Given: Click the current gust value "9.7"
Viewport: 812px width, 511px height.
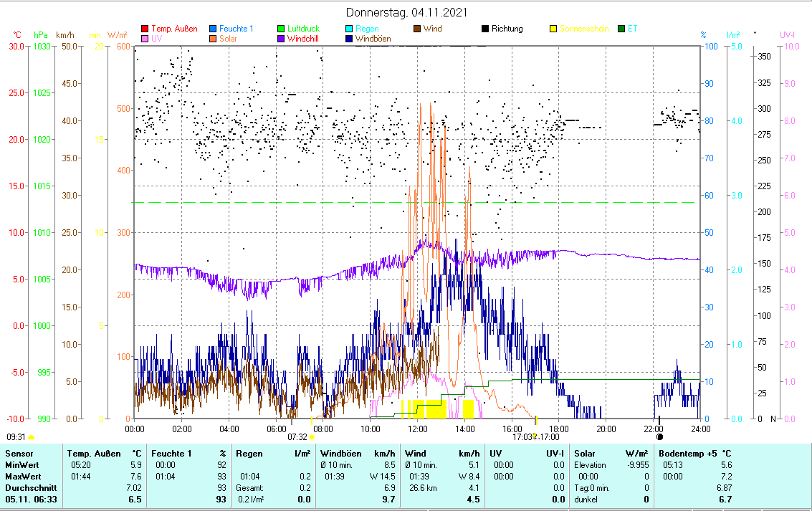Looking at the screenshot, I should click(388, 499).
